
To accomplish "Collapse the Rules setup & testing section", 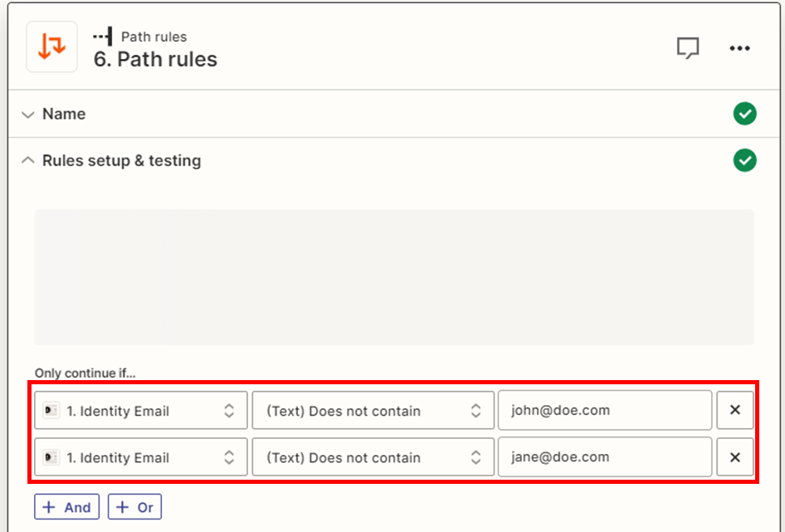I will (x=28, y=160).
